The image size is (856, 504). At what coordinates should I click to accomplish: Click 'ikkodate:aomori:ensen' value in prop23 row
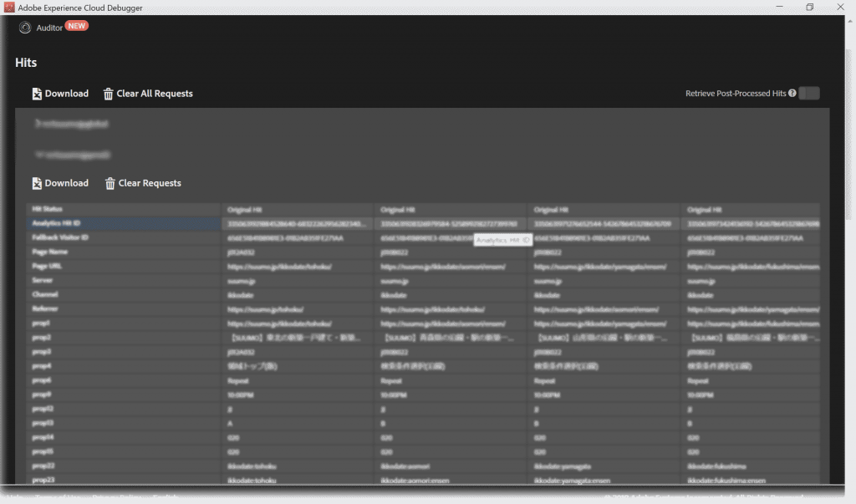click(x=415, y=481)
